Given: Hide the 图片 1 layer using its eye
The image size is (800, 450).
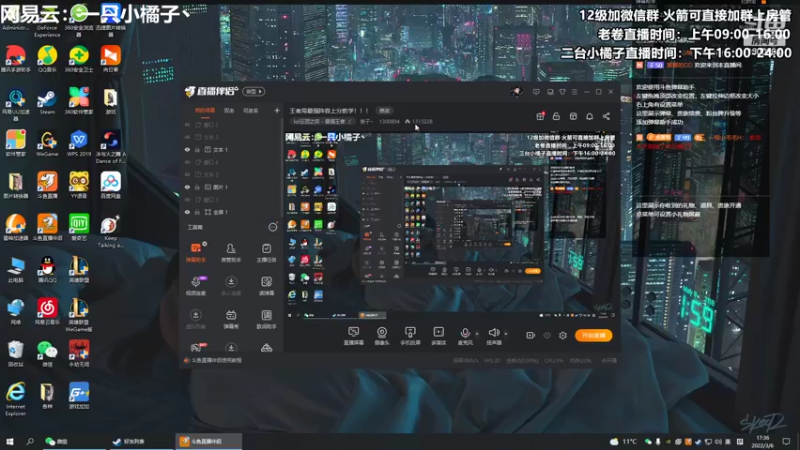Looking at the screenshot, I should (187, 187).
